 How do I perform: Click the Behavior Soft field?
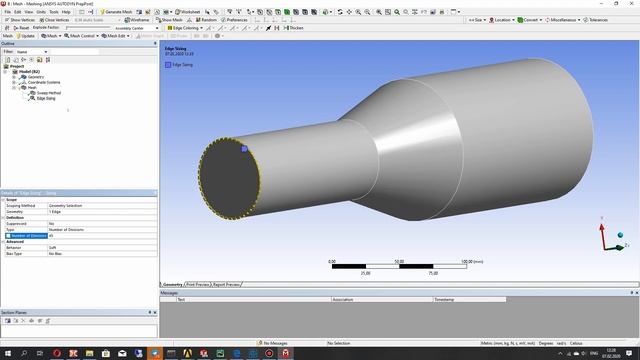click(102, 247)
